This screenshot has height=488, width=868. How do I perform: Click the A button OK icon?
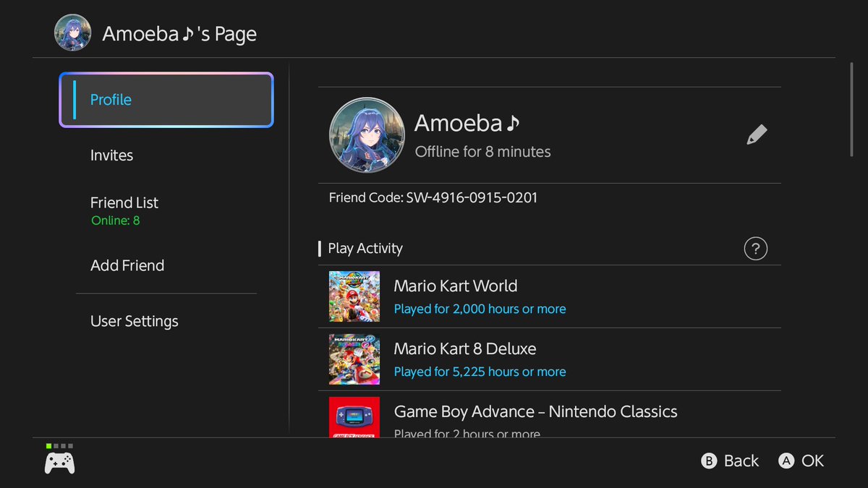(x=786, y=461)
